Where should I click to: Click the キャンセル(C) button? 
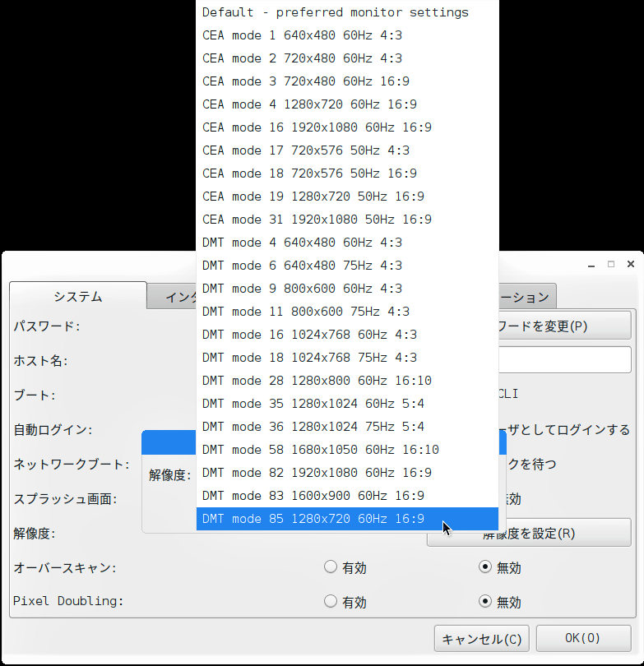(x=482, y=638)
